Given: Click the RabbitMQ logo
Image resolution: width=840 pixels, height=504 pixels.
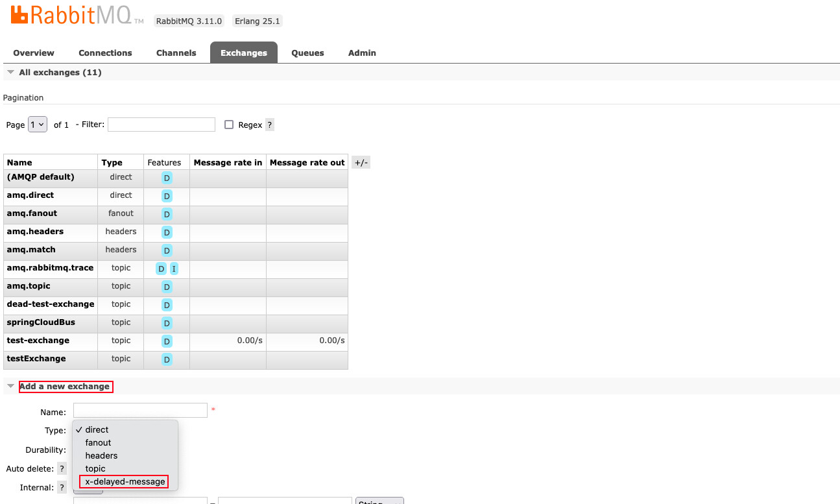Looking at the screenshot, I should click(77, 16).
